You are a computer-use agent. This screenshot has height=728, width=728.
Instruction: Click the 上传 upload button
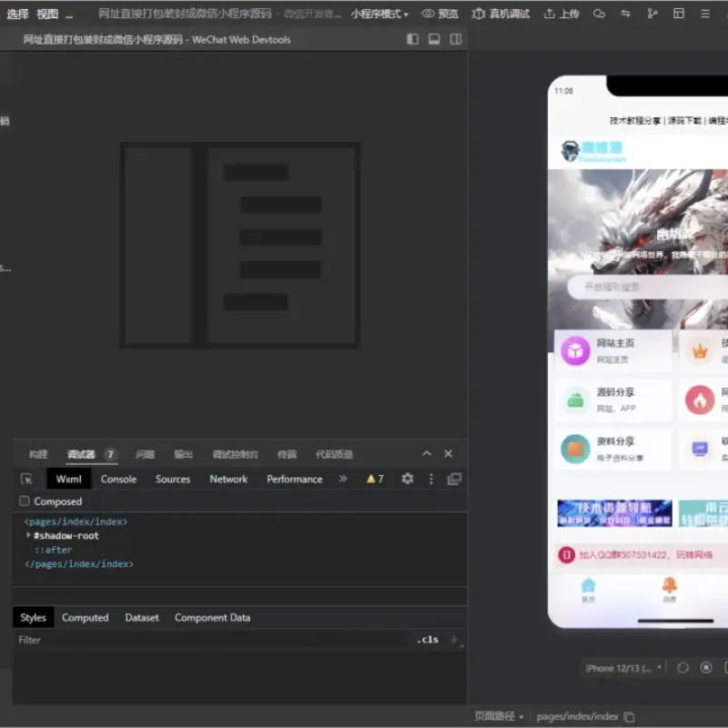pyautogui.click(x=561, y=14)
